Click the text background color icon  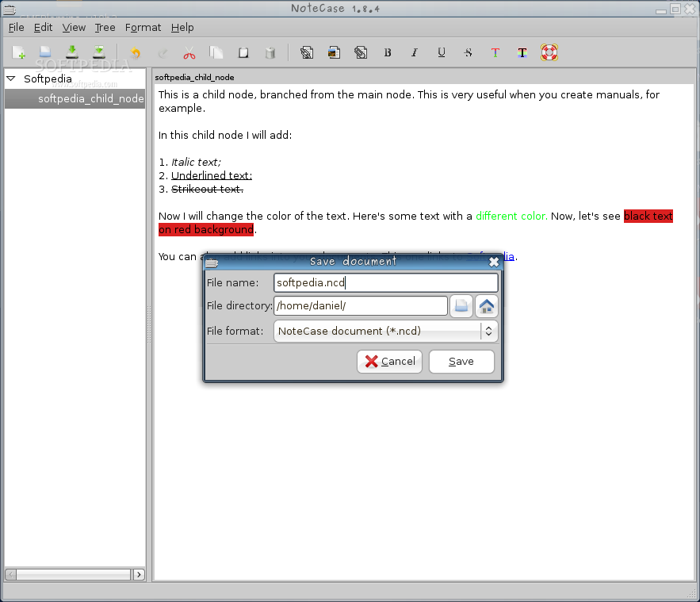tap(522, 52)
